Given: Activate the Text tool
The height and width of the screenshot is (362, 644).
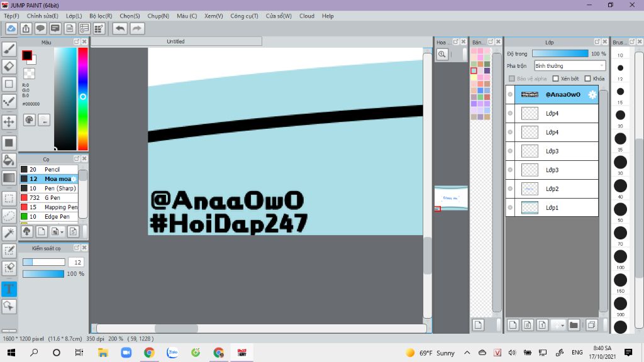Looking at the screenshot, I should pos(9,289).
